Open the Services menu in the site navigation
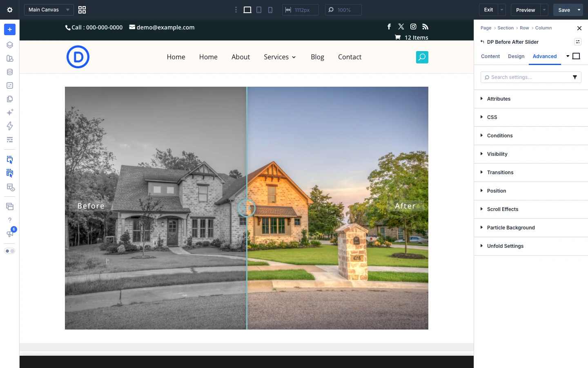This screenshot has width=588, height=368. [280, 57]
